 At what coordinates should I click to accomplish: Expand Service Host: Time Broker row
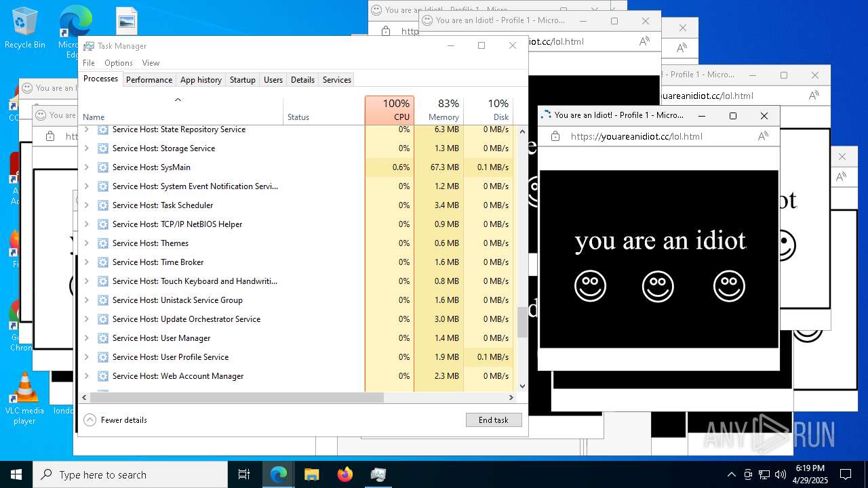coord(86,262)
